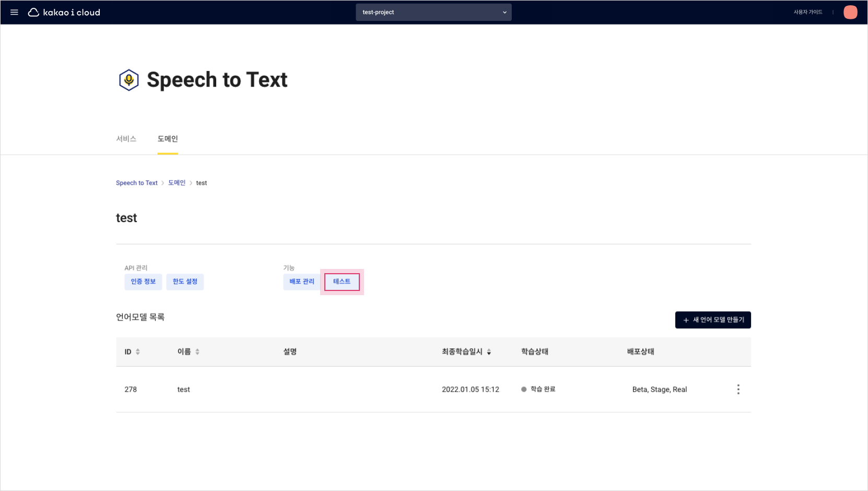868x491 pixels.
Task: Click the 언어모델 목록 heading
Action: click(140, 317)
